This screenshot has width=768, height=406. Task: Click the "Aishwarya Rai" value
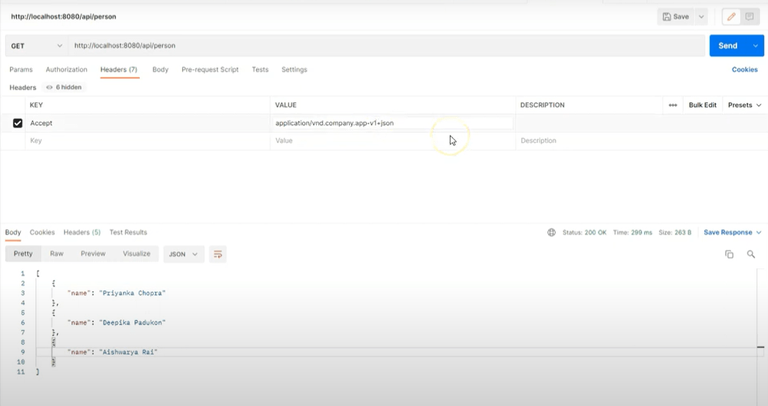click(x=128, y=352)
